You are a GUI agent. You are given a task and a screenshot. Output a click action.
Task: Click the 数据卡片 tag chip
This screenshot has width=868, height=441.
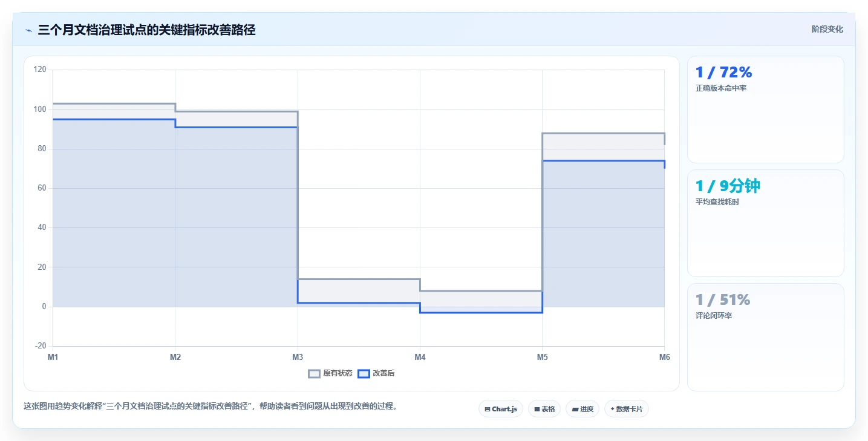click(x=627, y=409)
